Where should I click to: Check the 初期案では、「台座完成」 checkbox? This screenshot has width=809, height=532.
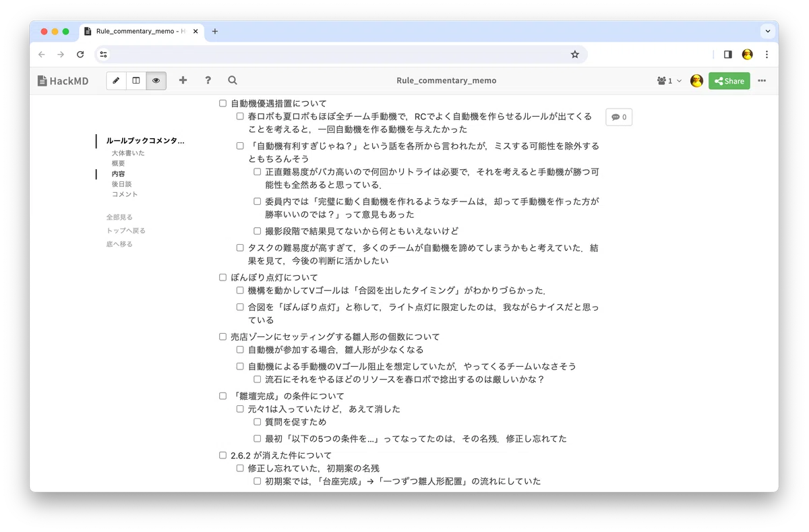(258, 481)
